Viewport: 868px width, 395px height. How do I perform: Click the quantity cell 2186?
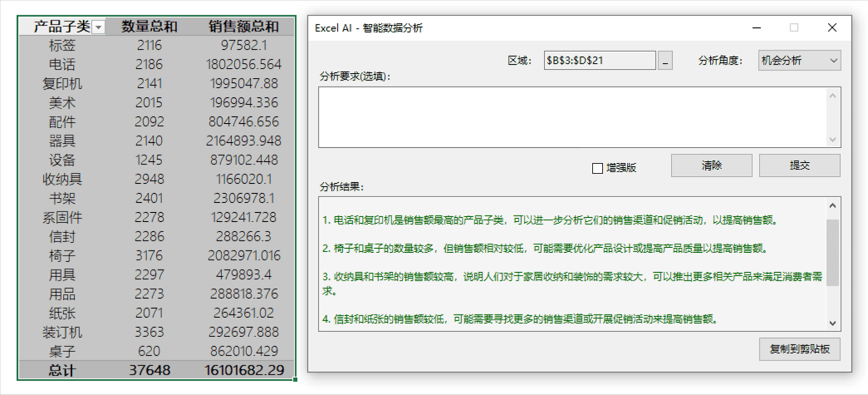click(150, 64)
